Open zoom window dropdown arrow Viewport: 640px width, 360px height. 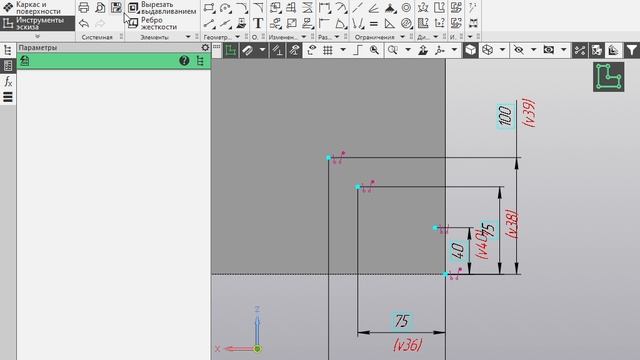click(408, 50)
